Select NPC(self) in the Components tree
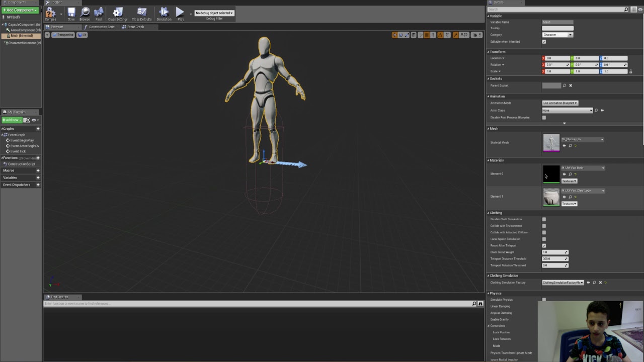 pyautogui.click(x=13, y=17)
